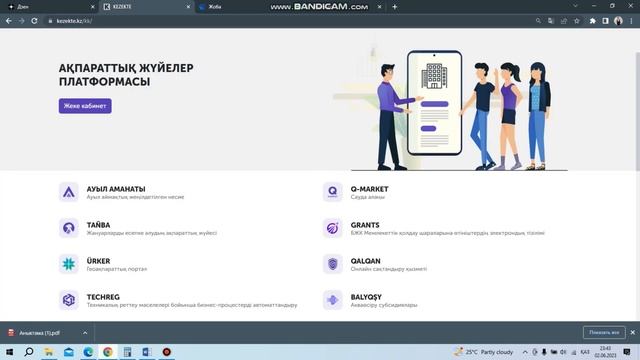
Task: Go back in browser history
Action: 9,21
